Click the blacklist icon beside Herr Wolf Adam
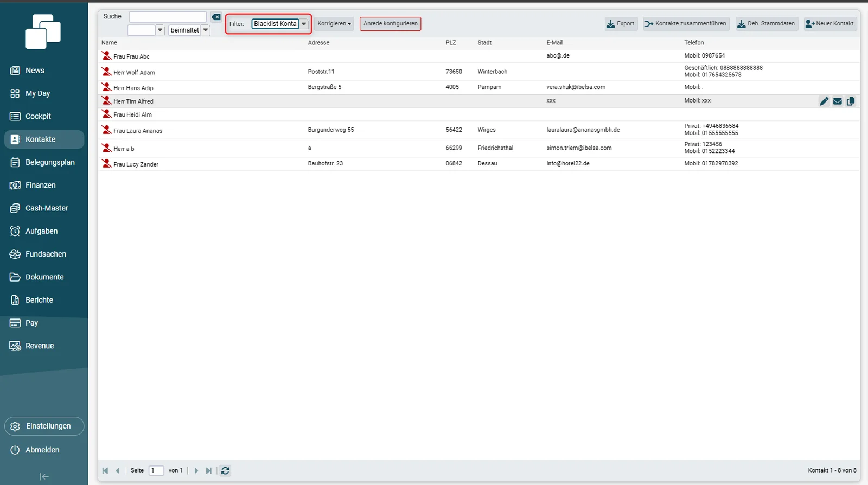The image size is (868, 485). (x=107, y=72)
